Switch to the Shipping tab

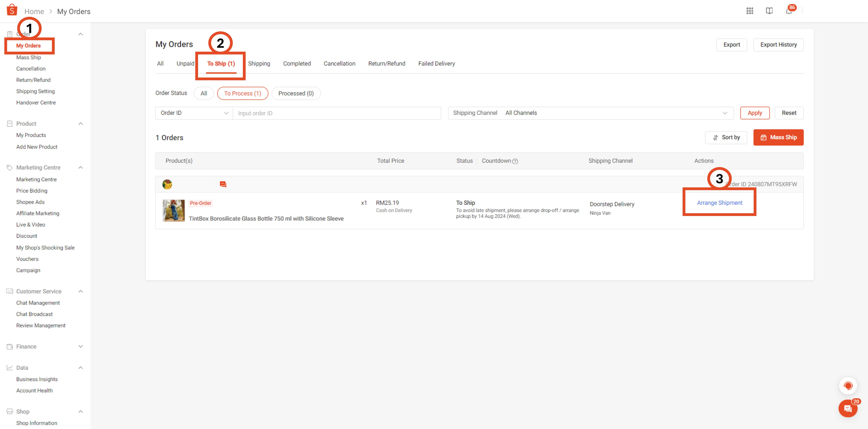coord(259,64)
